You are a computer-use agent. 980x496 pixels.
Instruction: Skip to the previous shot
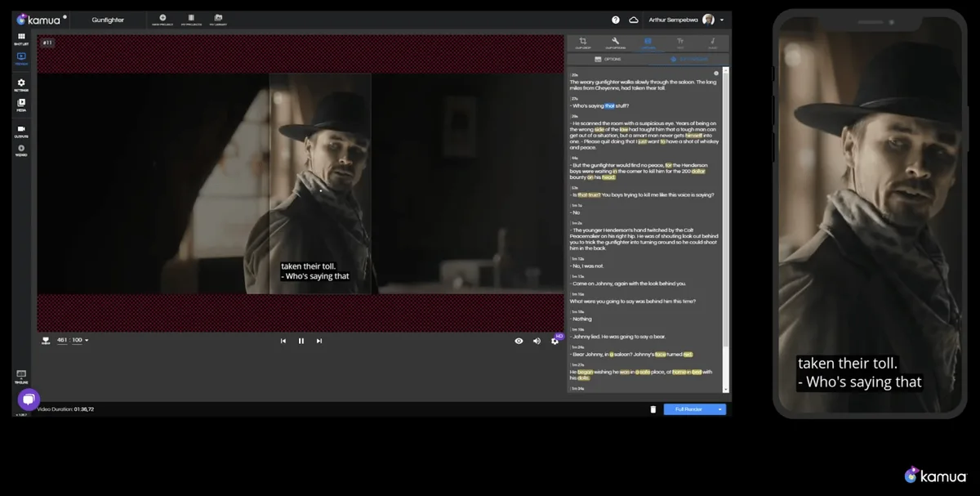tap(283, 341)
